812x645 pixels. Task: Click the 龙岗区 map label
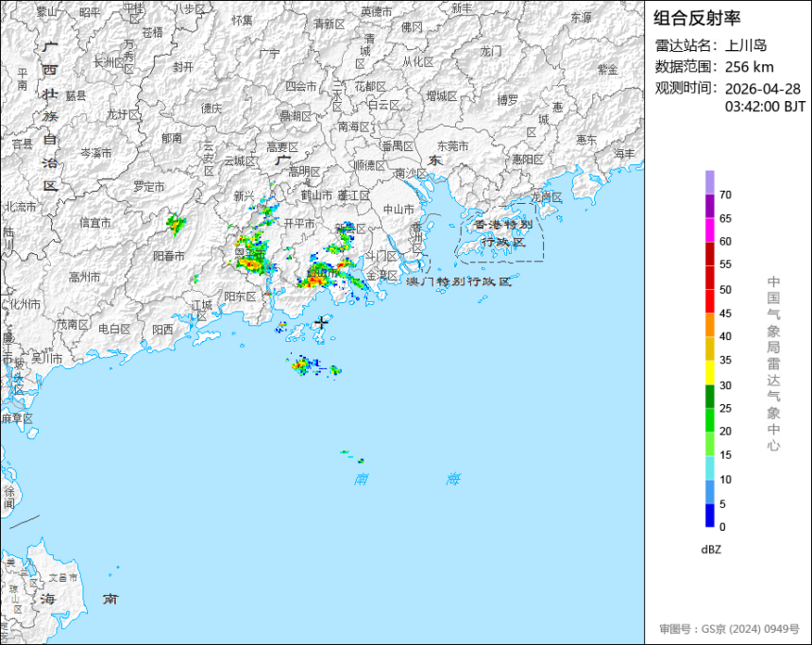click(547, 196)
